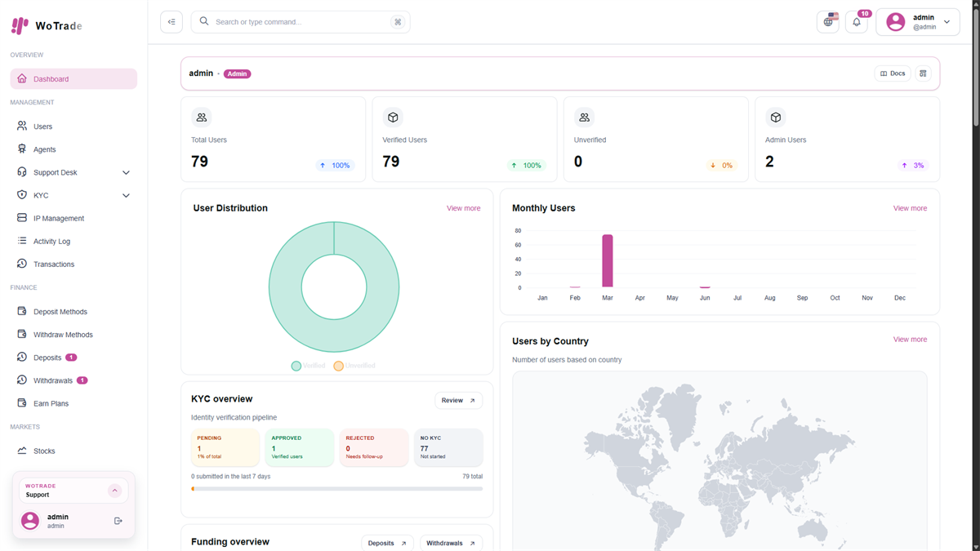Click Review button in KYC overview
The height and width of the screenshot is (551, 980).
pos(458,401)
